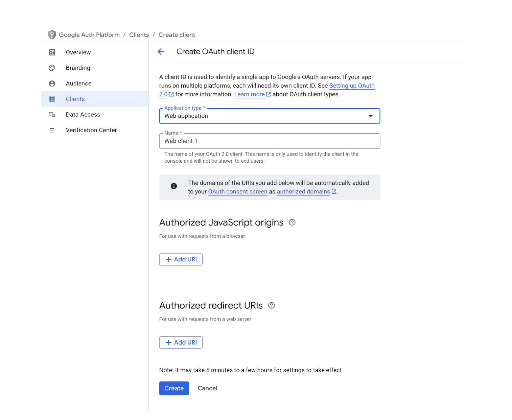Add URI under Authorized redirect URIs

pos(181,343)
